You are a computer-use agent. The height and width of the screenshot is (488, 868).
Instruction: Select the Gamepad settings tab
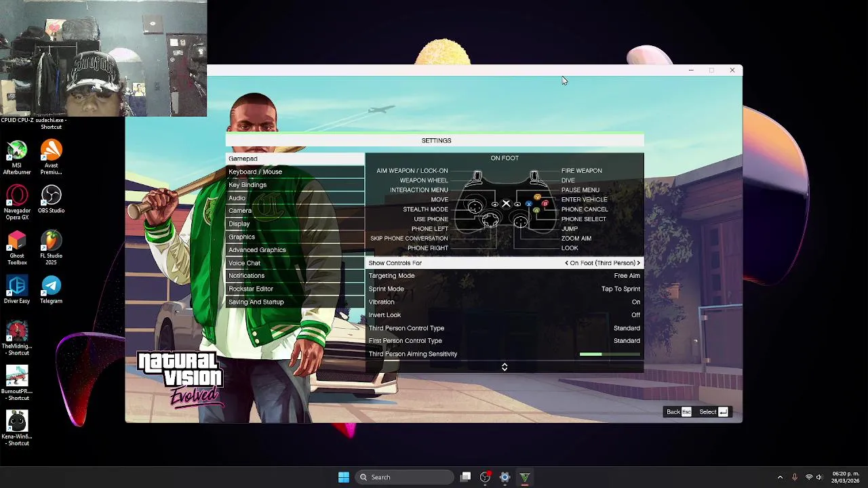(295, 159)
